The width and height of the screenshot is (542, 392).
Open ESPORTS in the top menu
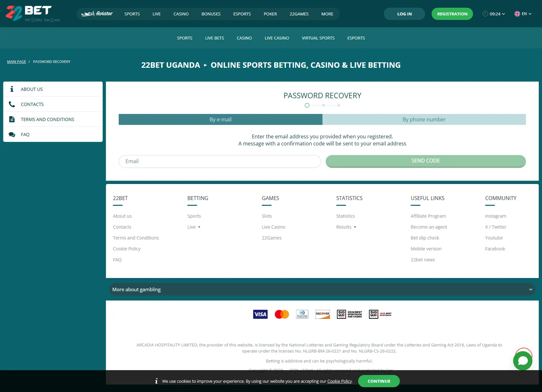click(x=242, y=14)
